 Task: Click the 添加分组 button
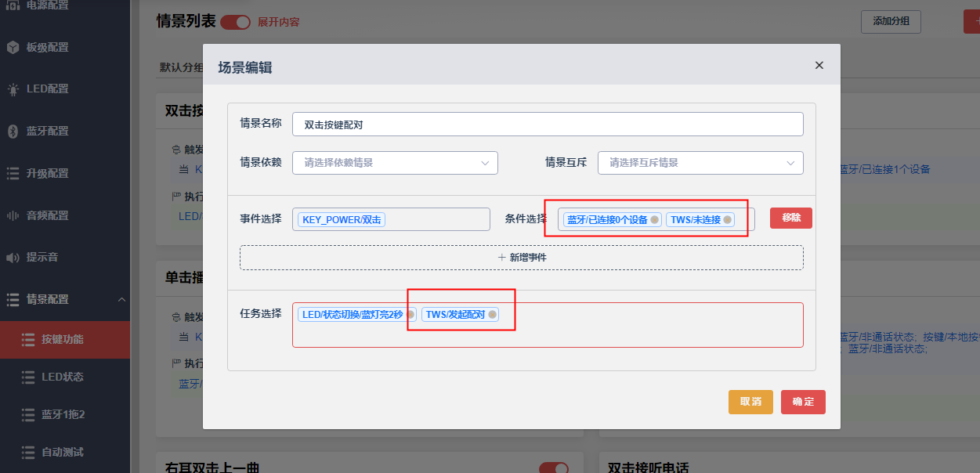point(891,22)
